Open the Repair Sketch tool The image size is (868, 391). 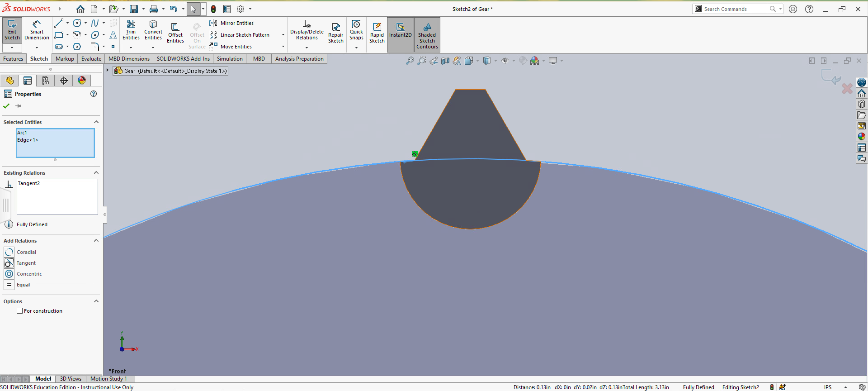[335, 33]
